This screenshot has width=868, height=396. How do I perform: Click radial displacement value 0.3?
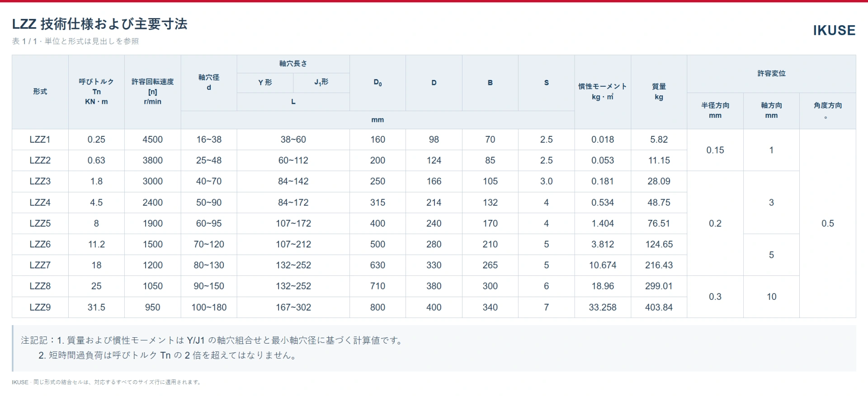point(715,297)
